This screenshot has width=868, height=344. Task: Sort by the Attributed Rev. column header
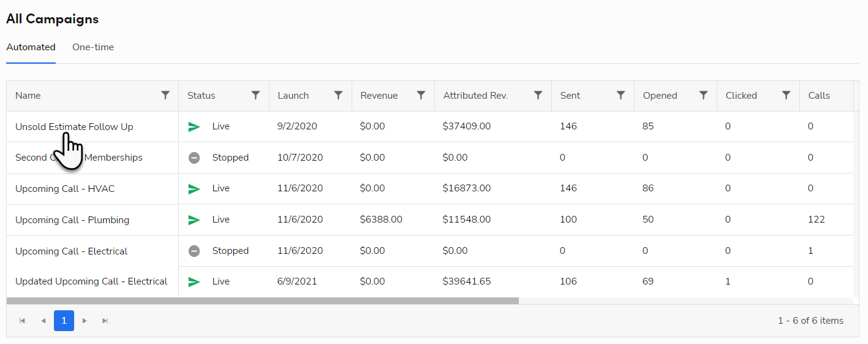point(475,96)
